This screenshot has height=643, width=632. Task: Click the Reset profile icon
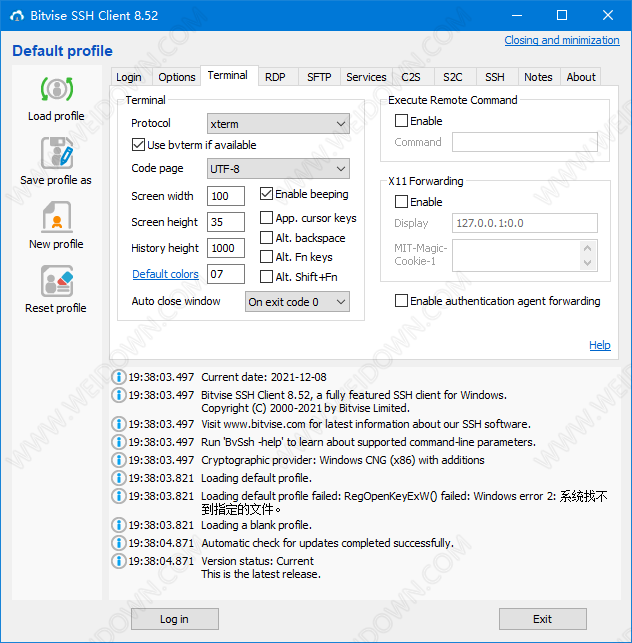(57, 281)
